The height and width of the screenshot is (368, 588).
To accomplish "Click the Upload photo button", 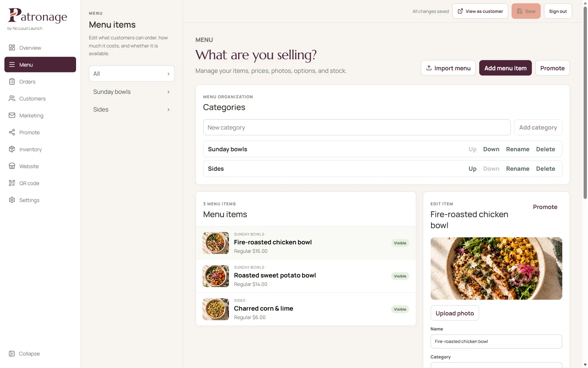I will coord(455,313).
